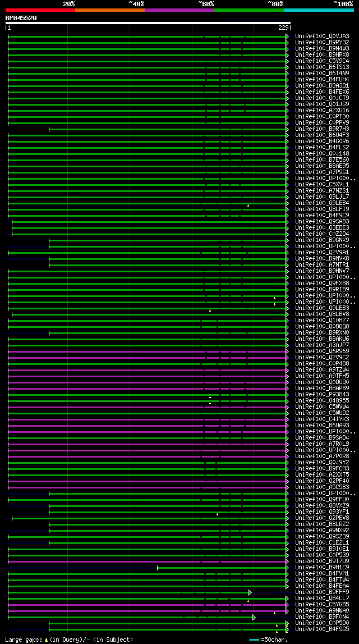Click the end arrowhead of the B9FFF9 alignment
Viewport: 359px width, 644px height.
tap(250, 592)
